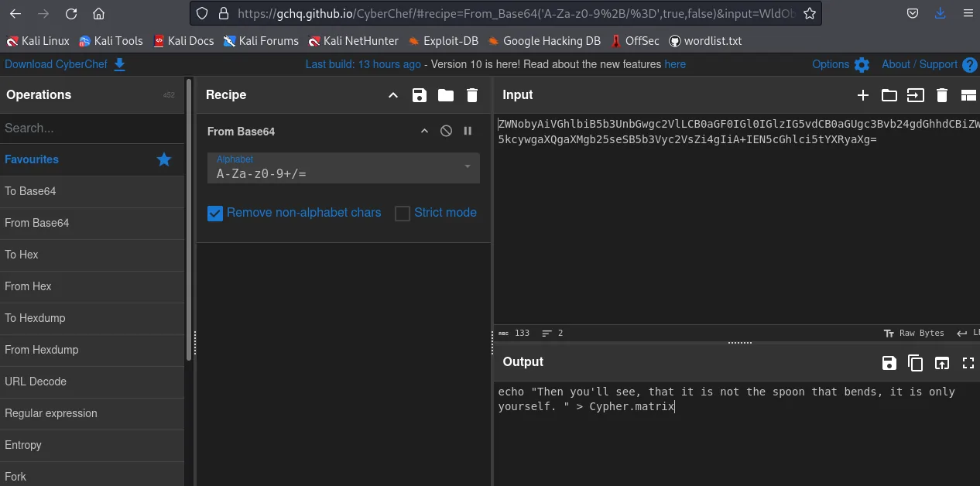Image resolution: width=980 pixels, height=486 pixels.
Task: Hide all recipe arguments with the chevron
Action: click(x=393, y=95)
